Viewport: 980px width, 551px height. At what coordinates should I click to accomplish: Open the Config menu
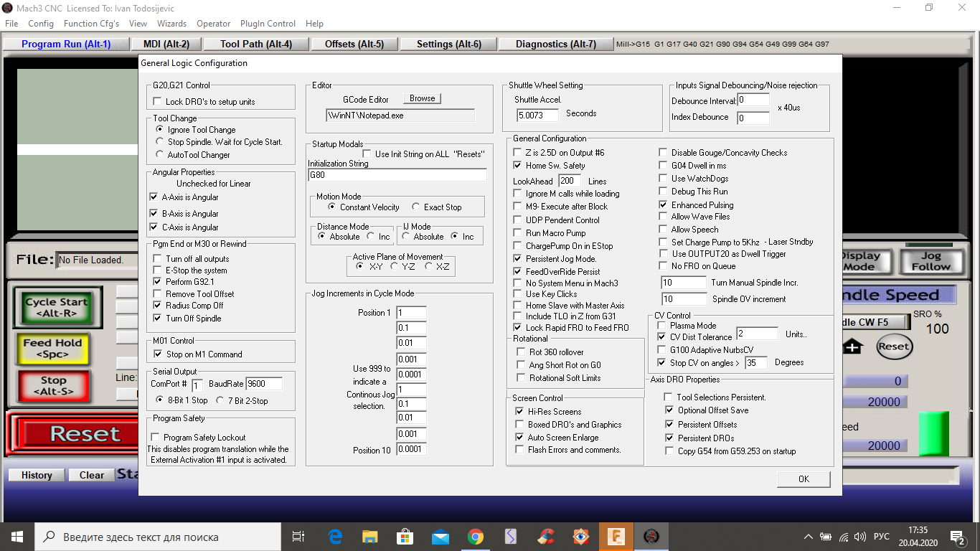(x=41, y=24)
